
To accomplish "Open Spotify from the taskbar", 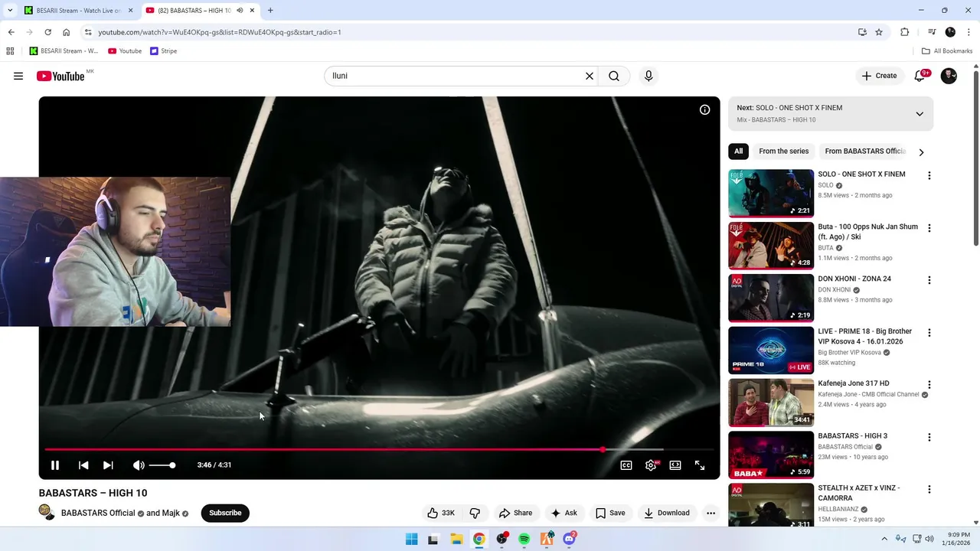I will pos(524,540).
